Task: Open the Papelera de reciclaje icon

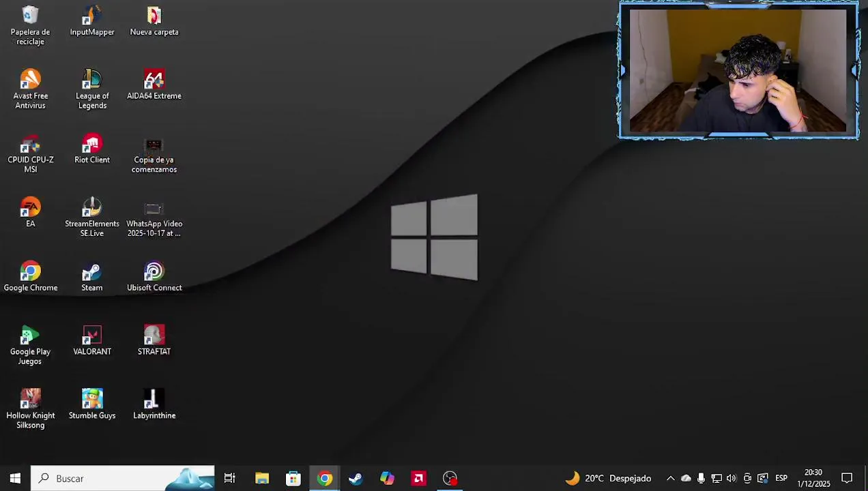Action: click(30, 26)
